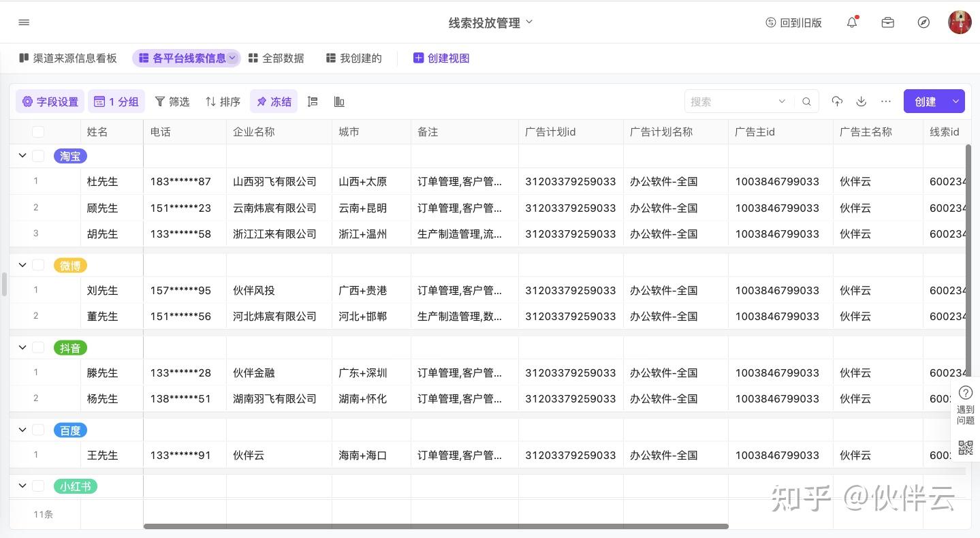The image size is (980, 538).
Task: Click the 王先生 name cell
Action: coord(112,455)
